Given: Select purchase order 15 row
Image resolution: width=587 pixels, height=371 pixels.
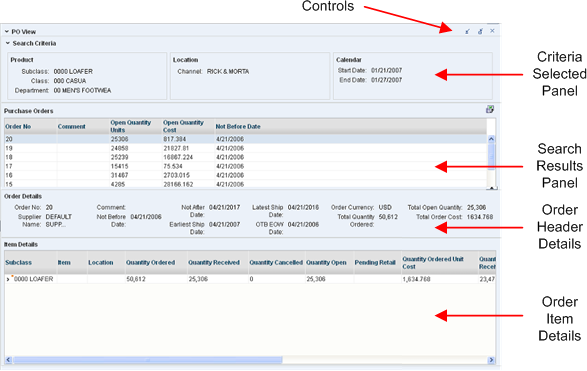Looking at the screenshot, I should pyautogui.click(x=246, y=184).
